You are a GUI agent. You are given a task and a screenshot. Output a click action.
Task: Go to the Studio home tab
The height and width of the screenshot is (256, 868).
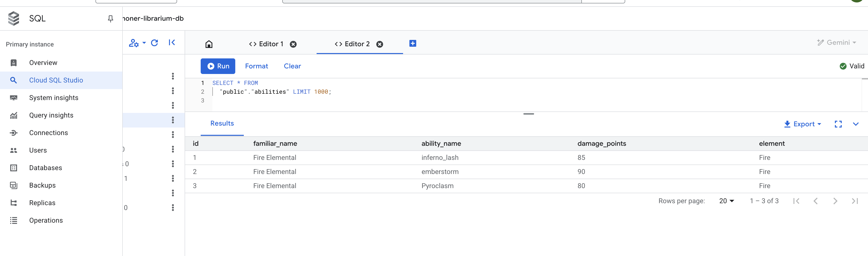tap(209, 44)
